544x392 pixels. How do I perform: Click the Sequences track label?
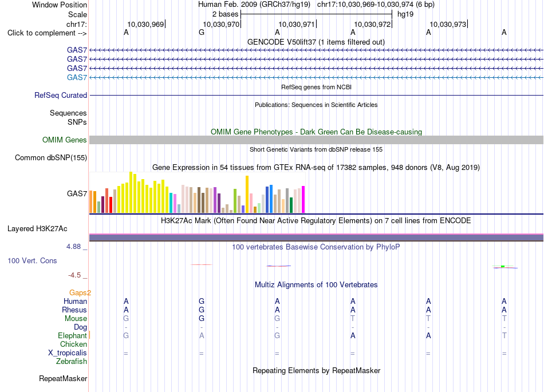(x=68, y=113)
